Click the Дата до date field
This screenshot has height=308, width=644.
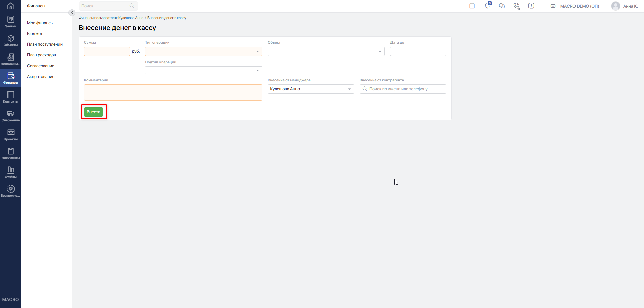click(x=418, y=51)
